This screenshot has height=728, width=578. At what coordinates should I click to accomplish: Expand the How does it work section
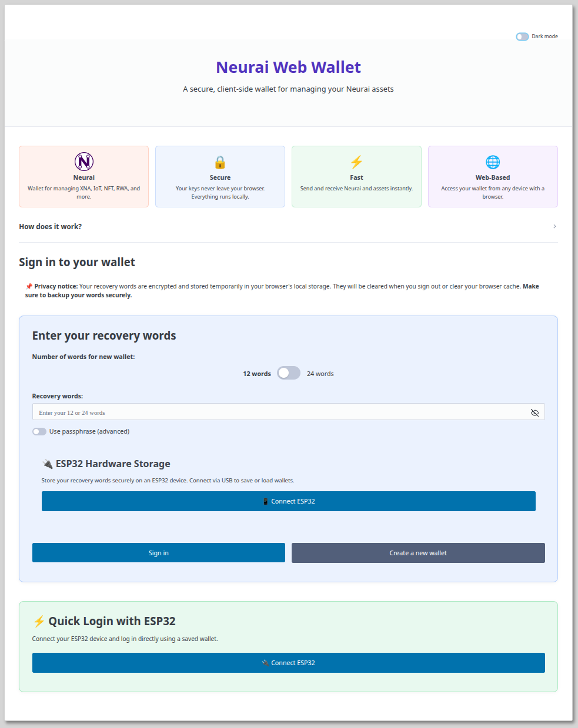click(50, 226)
